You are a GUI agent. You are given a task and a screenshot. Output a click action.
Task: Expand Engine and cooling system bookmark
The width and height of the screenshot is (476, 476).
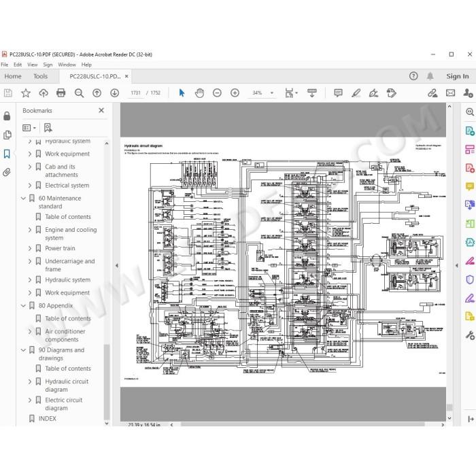pos(30,230)
